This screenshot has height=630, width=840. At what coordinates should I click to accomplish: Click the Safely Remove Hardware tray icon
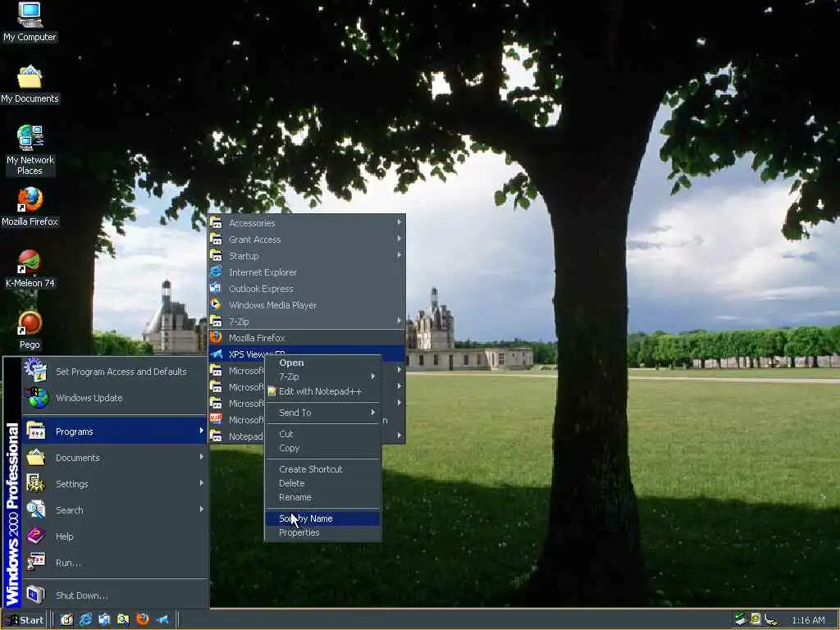click(x=741, y=619)
